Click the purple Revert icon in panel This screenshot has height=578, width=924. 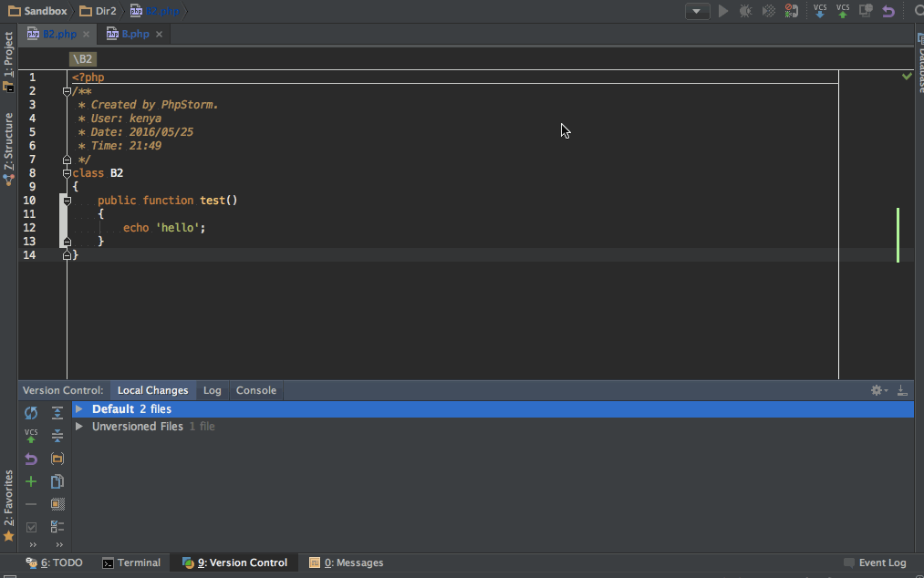[x=31, y=459]
